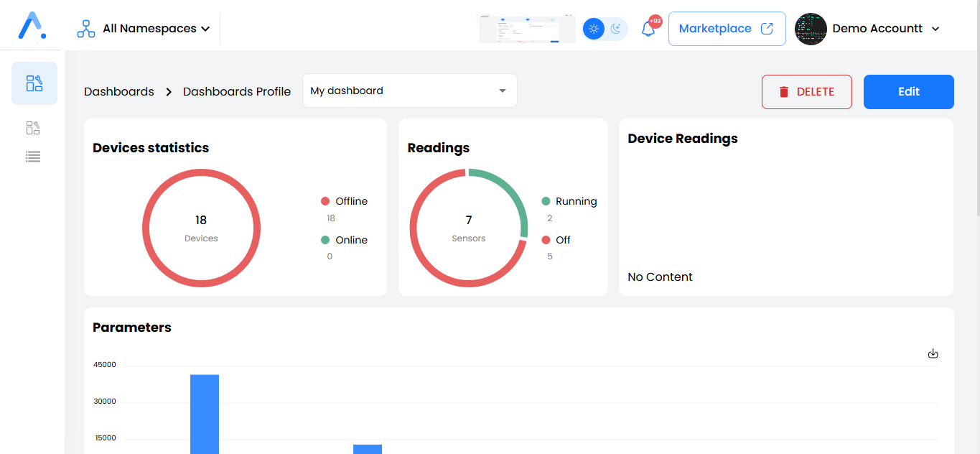Download the Parameters chart data
980x454 pixels.
[933, 353]
